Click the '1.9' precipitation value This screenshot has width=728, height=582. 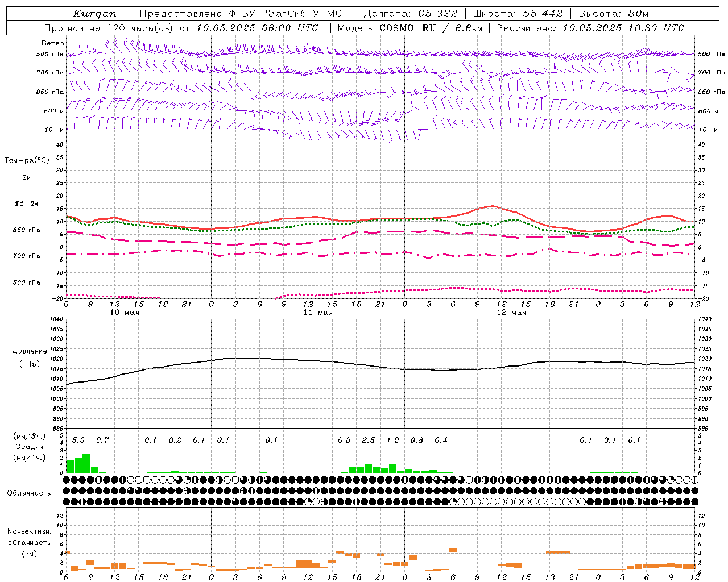coord(392,440)
